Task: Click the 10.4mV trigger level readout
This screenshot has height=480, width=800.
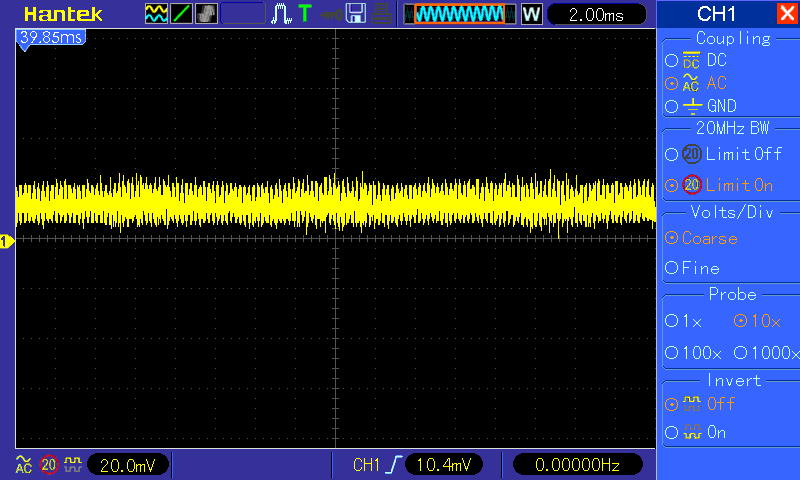Action: click(x=443, y=465)
